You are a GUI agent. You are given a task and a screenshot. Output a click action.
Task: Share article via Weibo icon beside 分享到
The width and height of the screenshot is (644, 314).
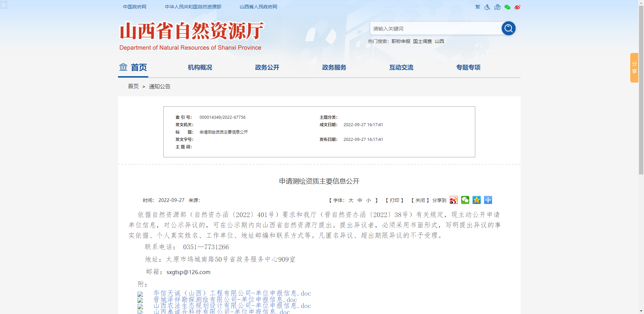[x=454, y=200]
